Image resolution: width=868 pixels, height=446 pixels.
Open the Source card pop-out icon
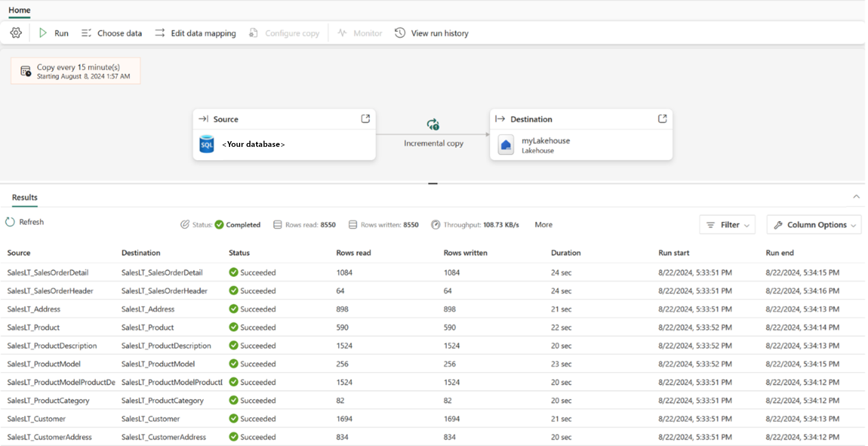click(x=365, y=119)
